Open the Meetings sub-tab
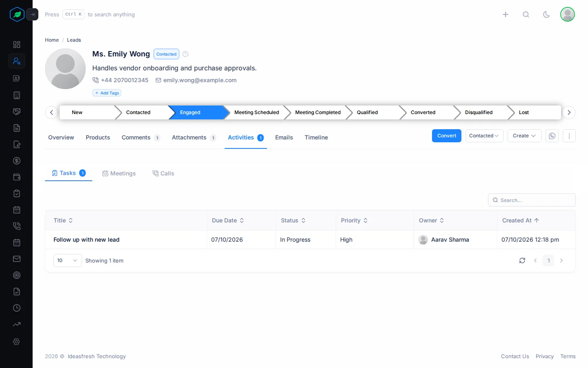The image size is (588, 368). pos(119,173)
